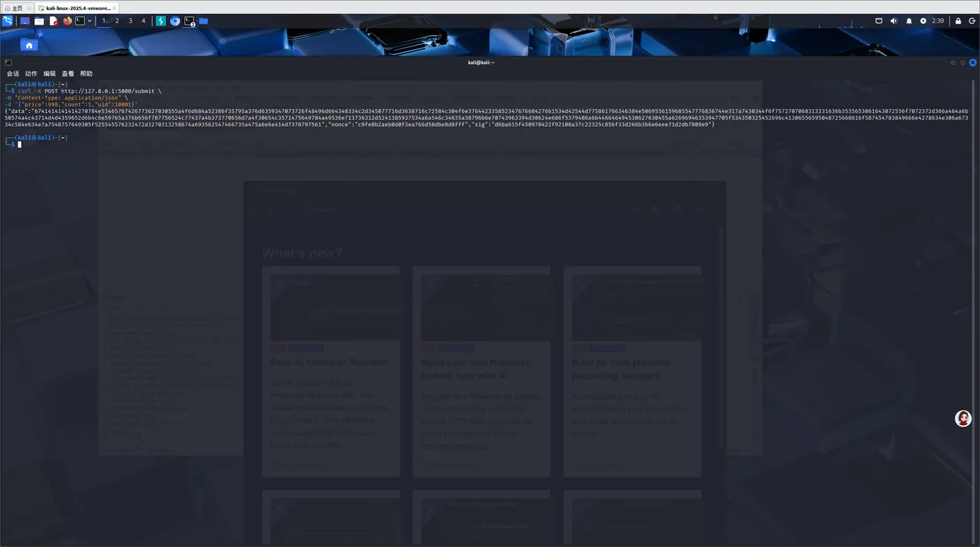Switch to the Chromium browser taskbar window

click(x=175, y=21)
